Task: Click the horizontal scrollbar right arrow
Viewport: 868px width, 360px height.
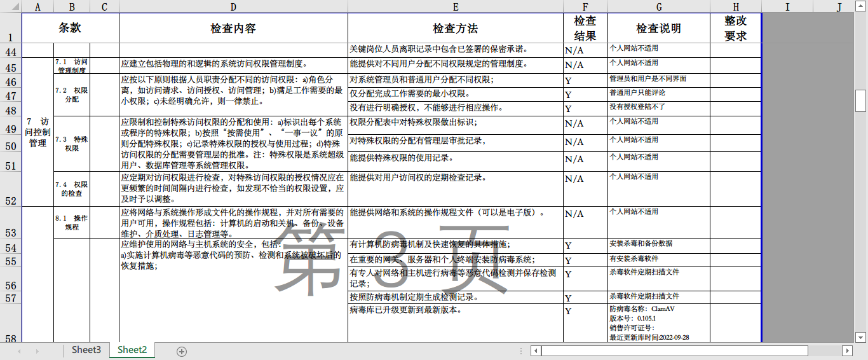Action: [x=847, y=351]
